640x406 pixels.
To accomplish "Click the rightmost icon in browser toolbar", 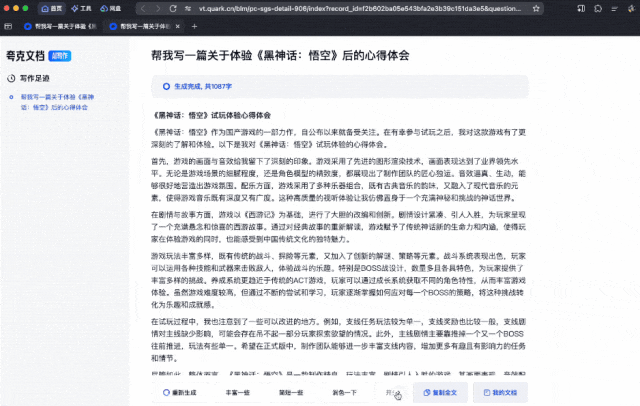I will point(631,9).
